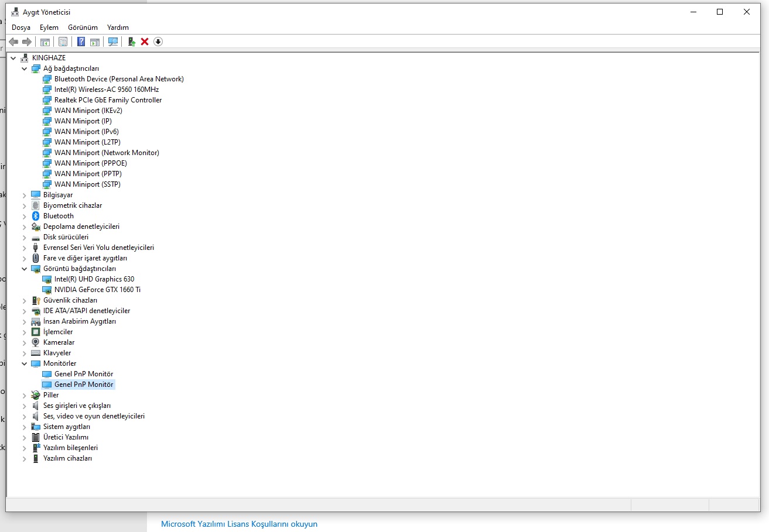The width and height of the screenshot is (769, 532).
Task: Select the first Genel PnP Monitör entry
Action: [x=83, y=374]
